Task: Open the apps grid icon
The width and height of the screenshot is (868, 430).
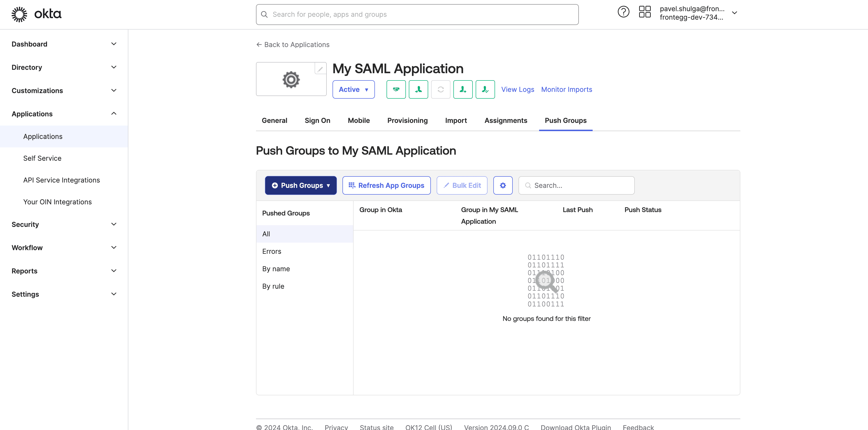Action: [x=645, y=12]
